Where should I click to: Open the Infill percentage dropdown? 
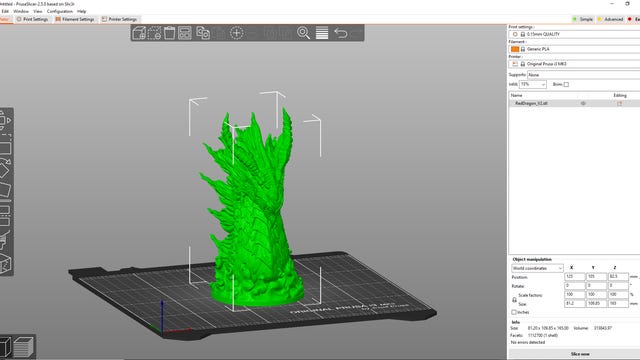pos(533,84)
